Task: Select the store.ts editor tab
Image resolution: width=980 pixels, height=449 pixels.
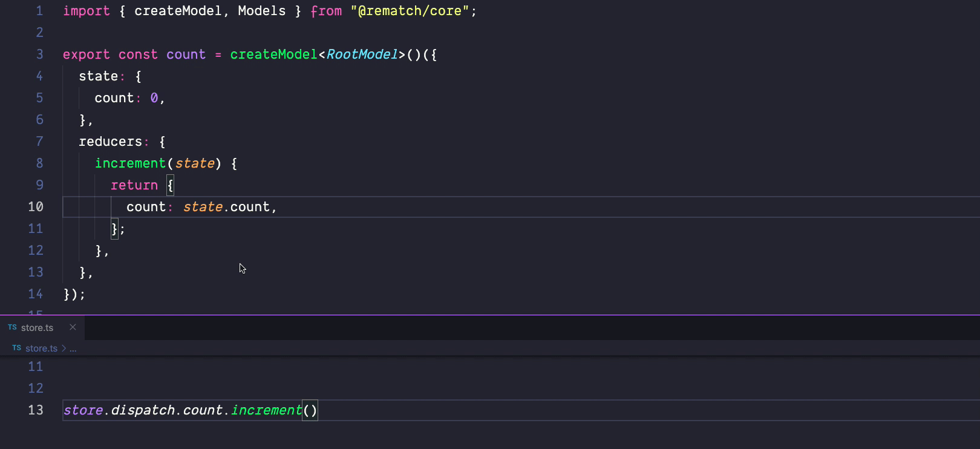Action: [42, 327]
